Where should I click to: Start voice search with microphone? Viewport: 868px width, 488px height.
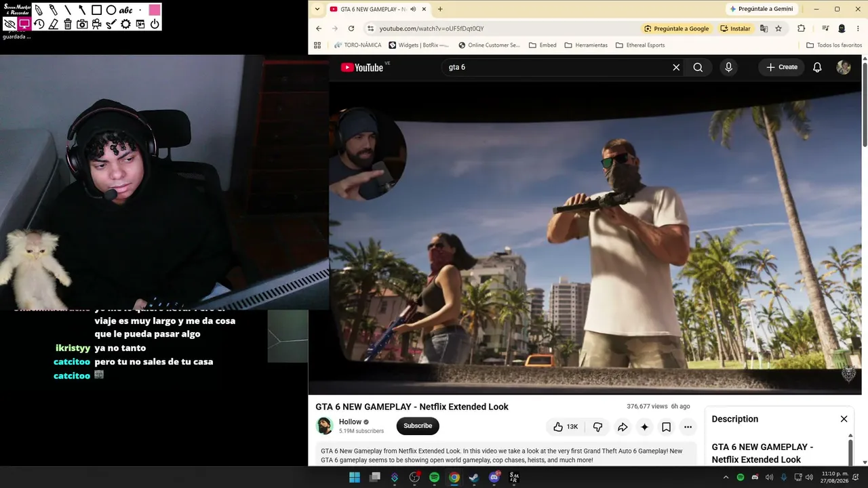[728, 67]
